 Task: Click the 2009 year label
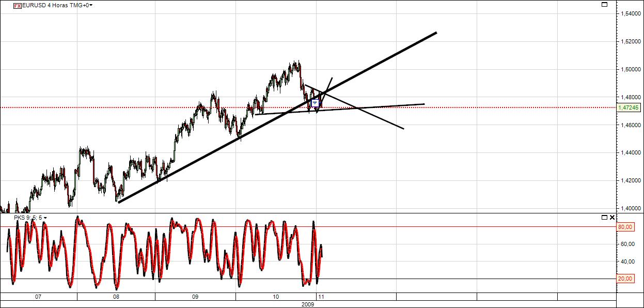pyautogui.click(x=308, y=304)
